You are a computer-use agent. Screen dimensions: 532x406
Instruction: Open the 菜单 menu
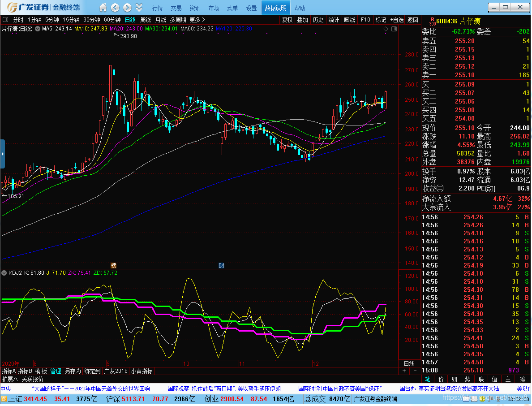232,8
